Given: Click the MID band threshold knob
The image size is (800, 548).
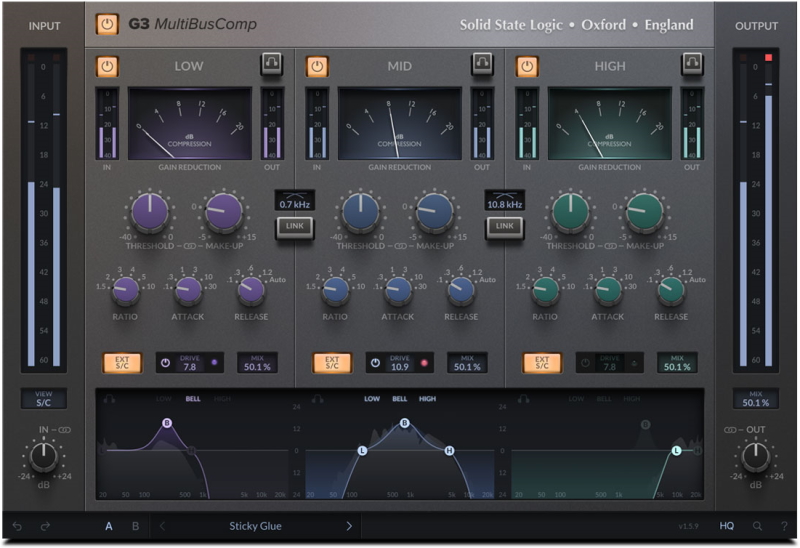Looking at the screenshot, I should coord(360,212).
